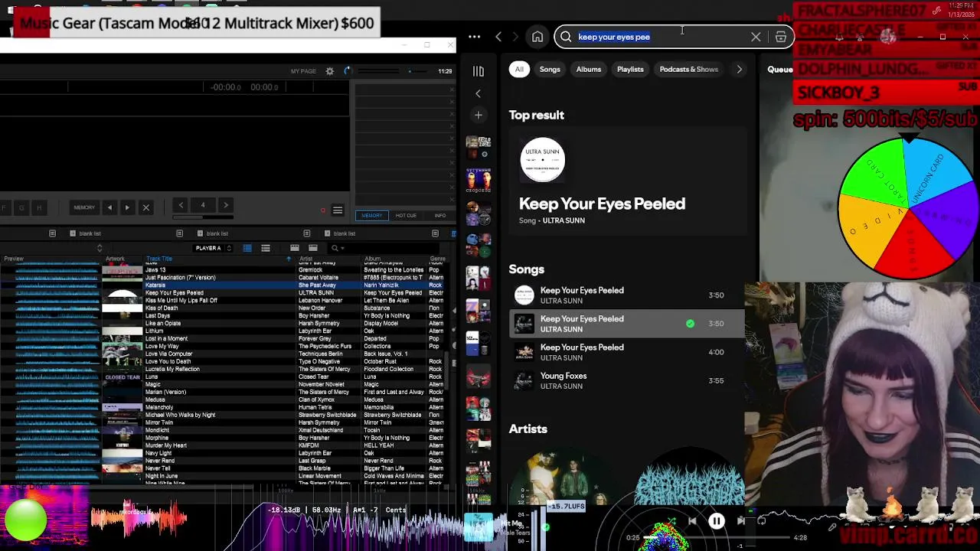Open first playlist thumbnail in Spotify sidebar
This screenshot has height=551, width=980.
(479, 147)
